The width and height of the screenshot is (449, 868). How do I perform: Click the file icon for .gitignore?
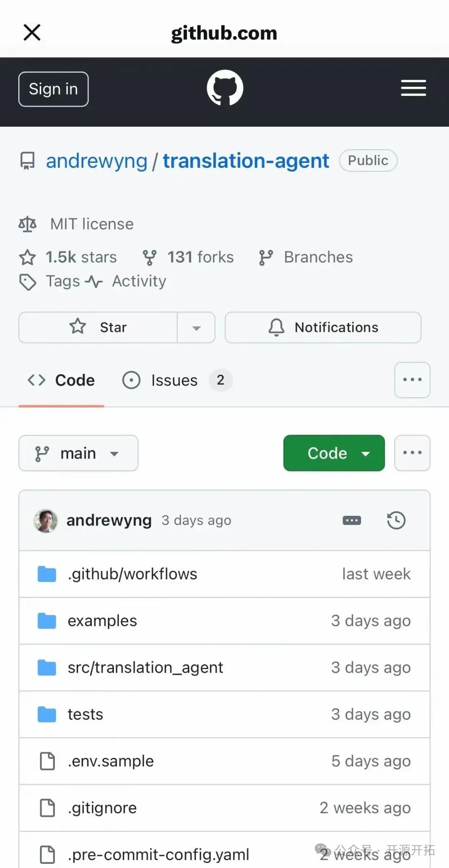tap(47, 808)
